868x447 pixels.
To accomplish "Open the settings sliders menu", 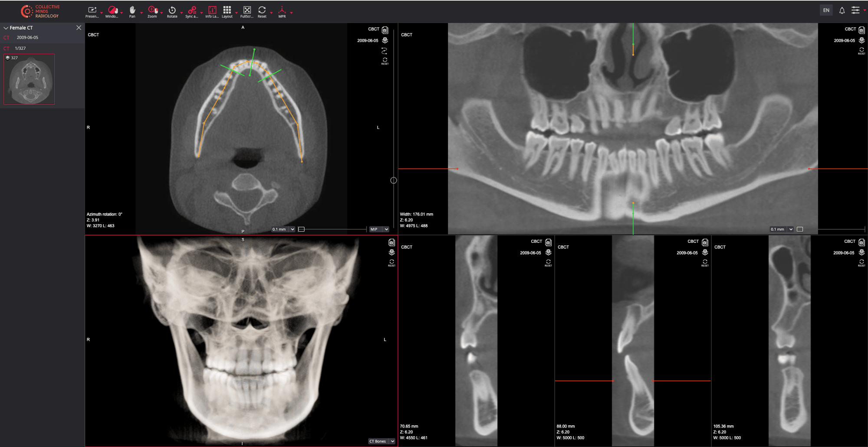I will [x=855, y=10].
